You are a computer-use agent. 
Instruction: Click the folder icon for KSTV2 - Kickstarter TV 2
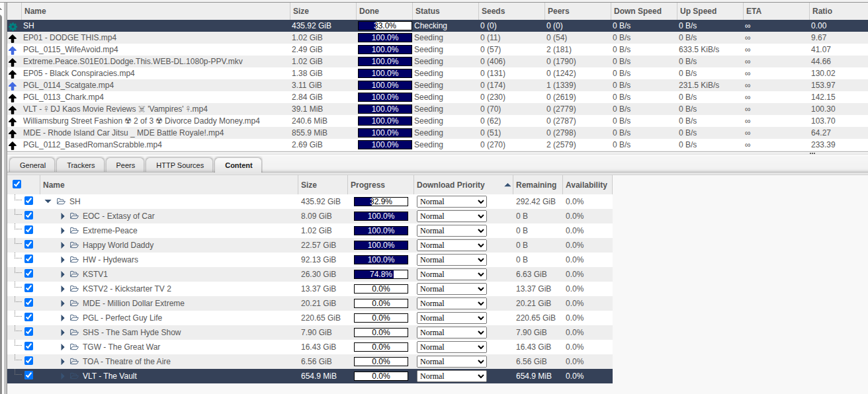[74, 289]
